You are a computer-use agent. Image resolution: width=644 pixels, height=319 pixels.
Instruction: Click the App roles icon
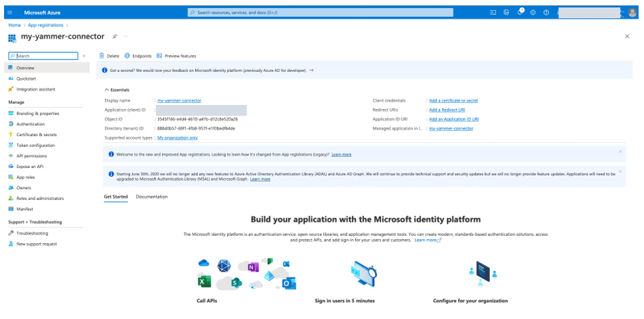(x=11, y=177)
